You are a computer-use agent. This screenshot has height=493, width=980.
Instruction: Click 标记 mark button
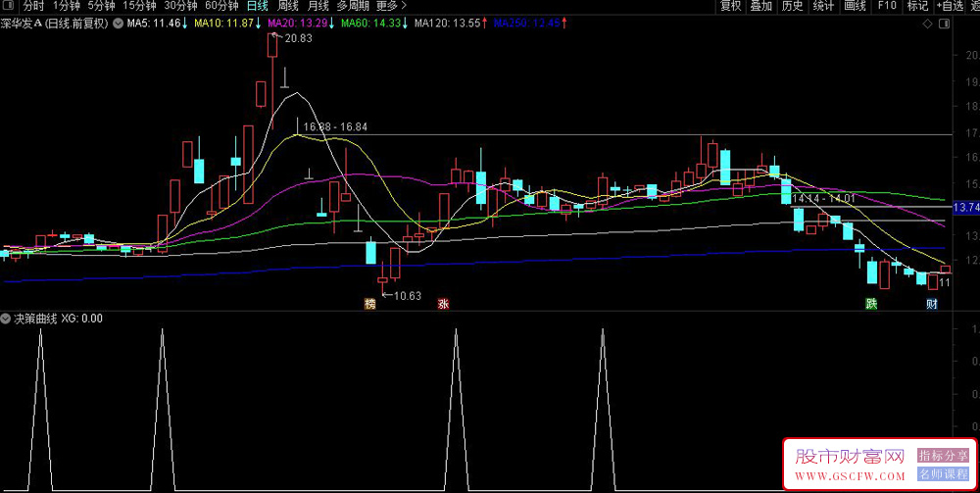pos(918,6)
